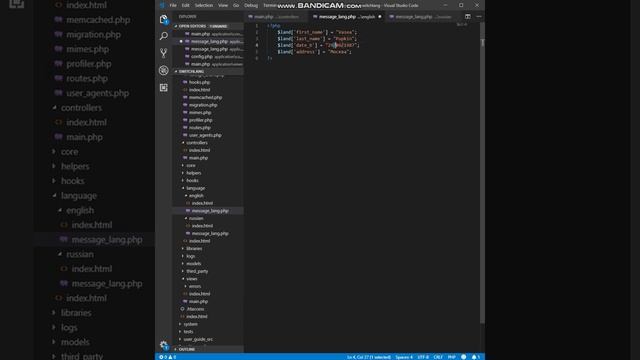
Task: Click the feedback smiley in the status bar
Action: [464, 357]
